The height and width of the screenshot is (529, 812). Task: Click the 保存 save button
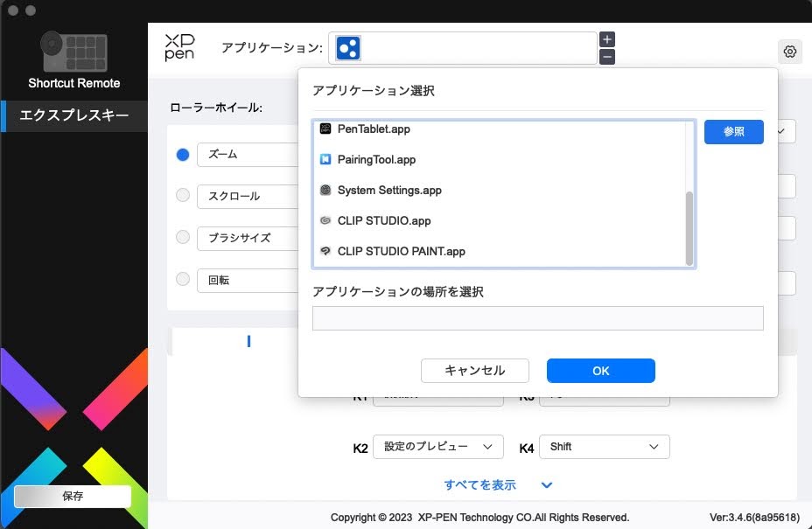click(73, 496)
